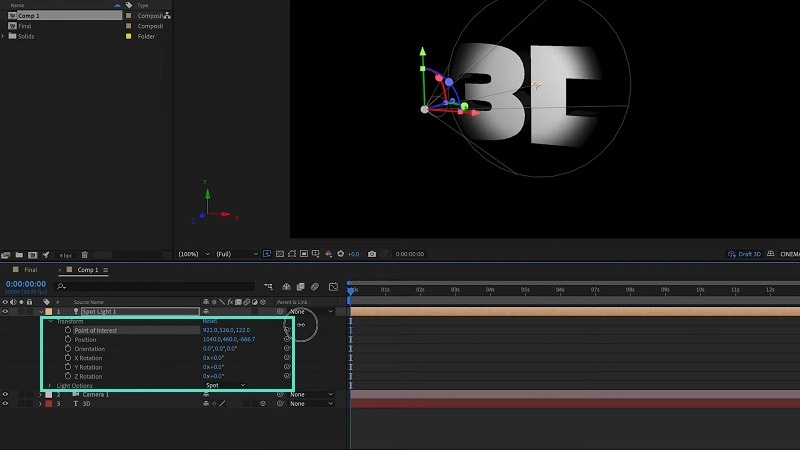
Task: Toggle mask and shape path visibility
Action: 292,254
